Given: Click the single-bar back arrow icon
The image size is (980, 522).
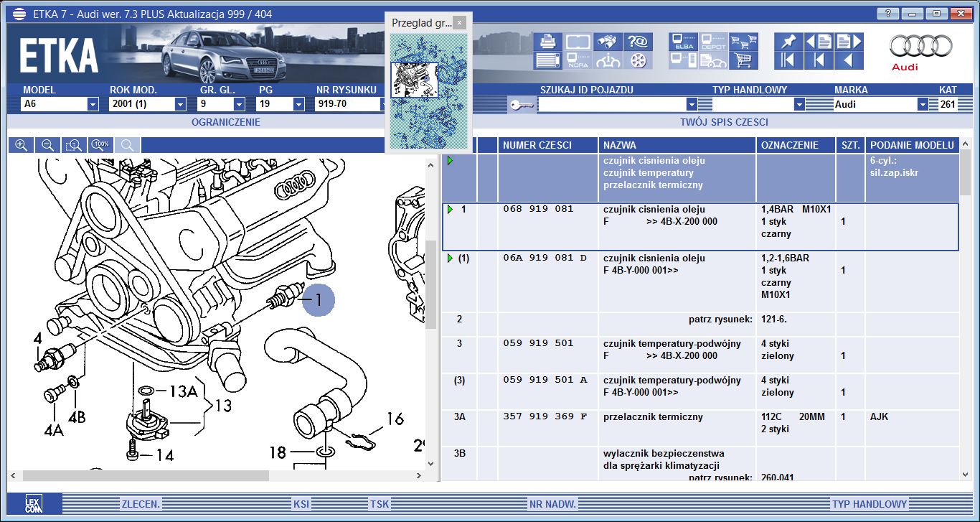Looking at the screenshot, I should click(x=819, y=60).
